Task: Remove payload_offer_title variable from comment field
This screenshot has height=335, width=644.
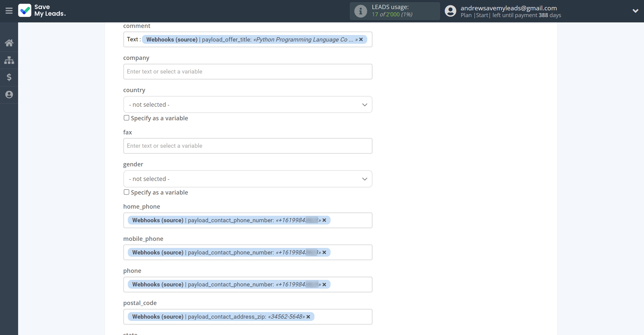Action: click(x=361, y=40)
